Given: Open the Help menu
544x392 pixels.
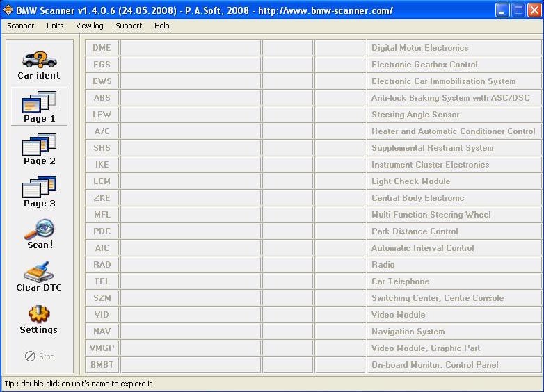Looking at the screenshot, I should pos(161,26).
